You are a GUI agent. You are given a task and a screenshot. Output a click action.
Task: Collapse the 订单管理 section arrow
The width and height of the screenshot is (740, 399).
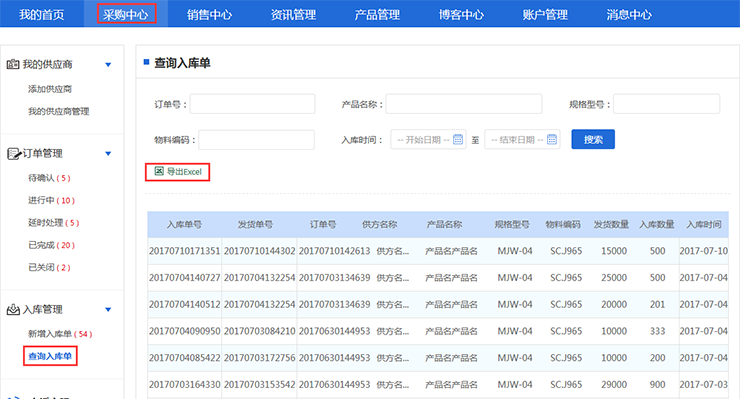108,153
